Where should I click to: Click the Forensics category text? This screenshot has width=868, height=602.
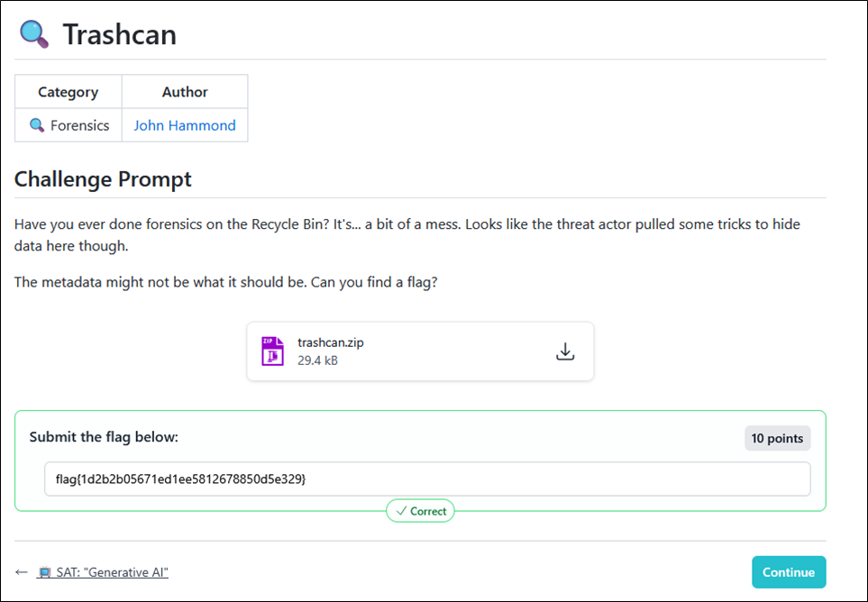coord(79,125)
